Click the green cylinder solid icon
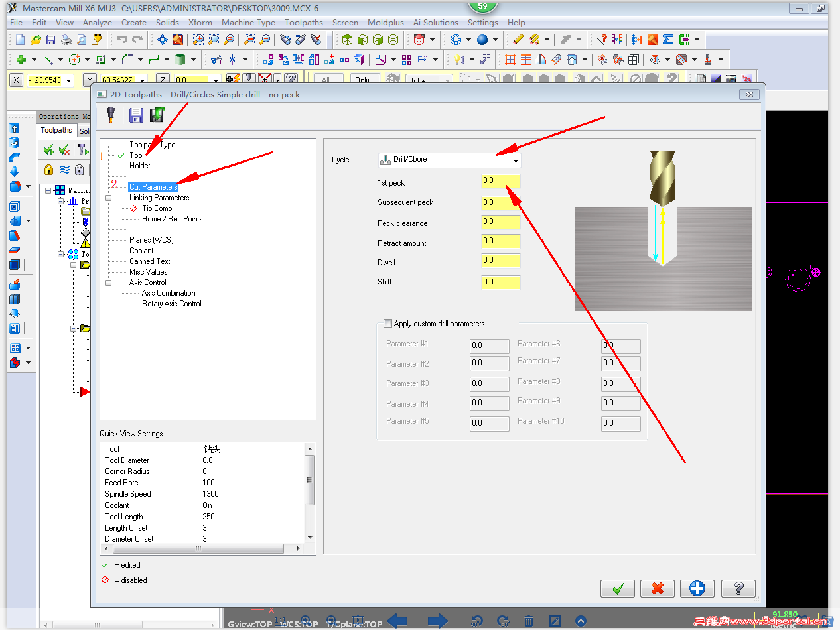 (x=180, y=60)
